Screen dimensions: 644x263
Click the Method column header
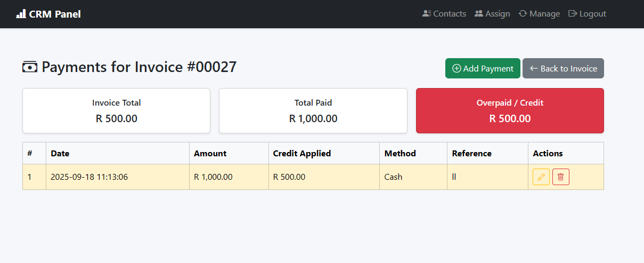400,154
